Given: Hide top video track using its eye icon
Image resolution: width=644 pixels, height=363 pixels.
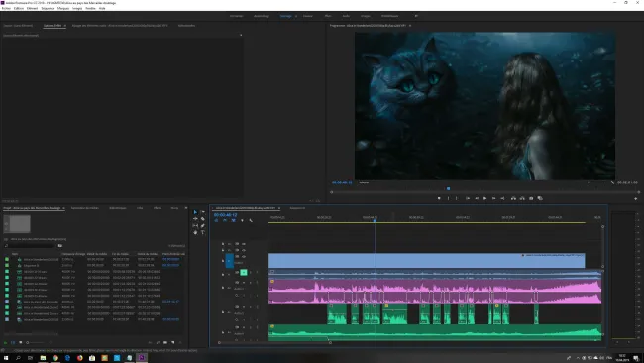Looking at the screenshot, I should click(244, 244).
